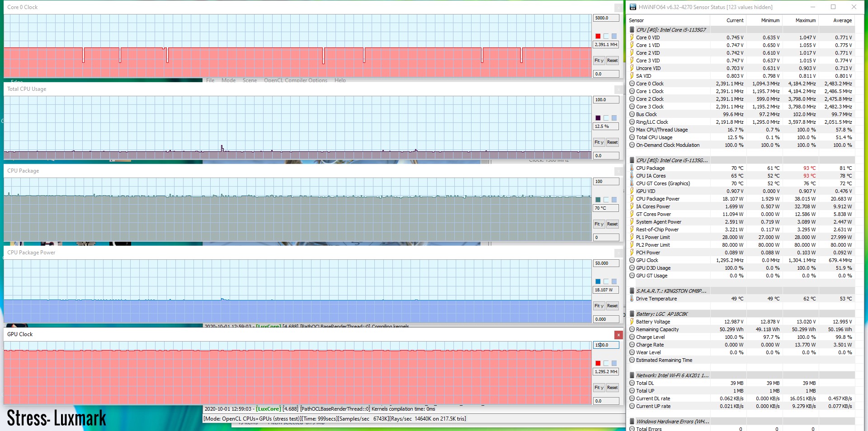Click the lightning icon beside CPU Package Power row

click(x=632, y=199)
